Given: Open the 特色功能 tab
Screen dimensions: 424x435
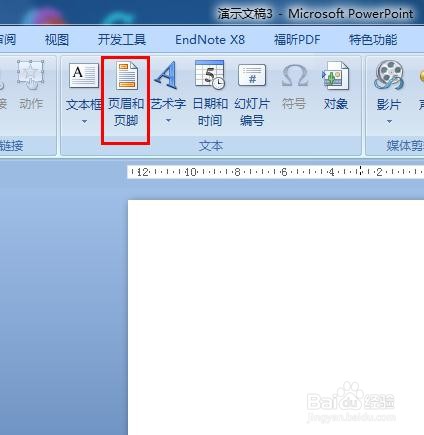Looking at the screenshot, I should point(373,40).
